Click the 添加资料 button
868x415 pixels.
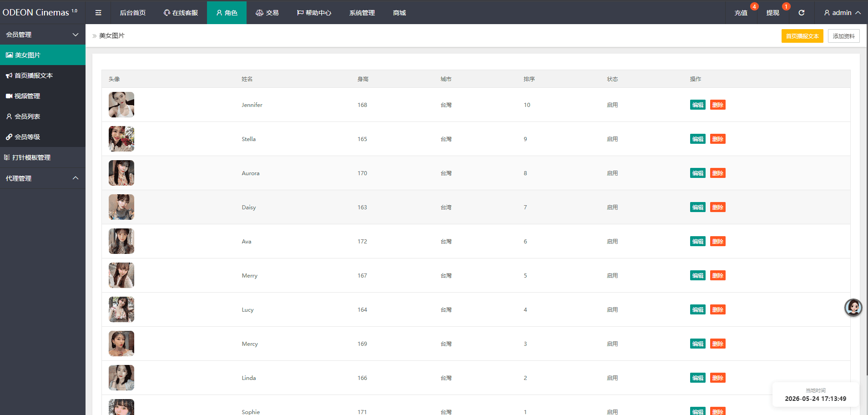(x=844, y=36)
